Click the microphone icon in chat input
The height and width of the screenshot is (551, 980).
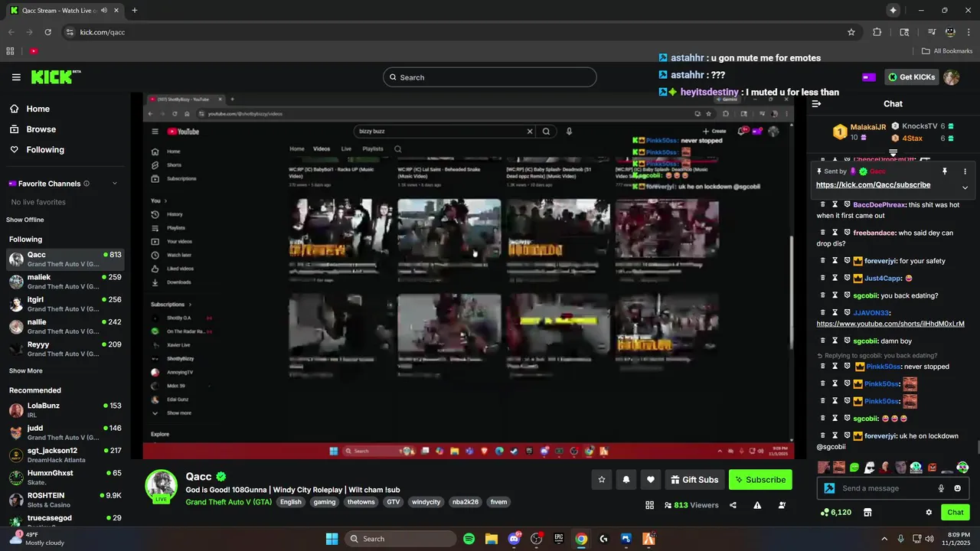(x=941, y=488)
